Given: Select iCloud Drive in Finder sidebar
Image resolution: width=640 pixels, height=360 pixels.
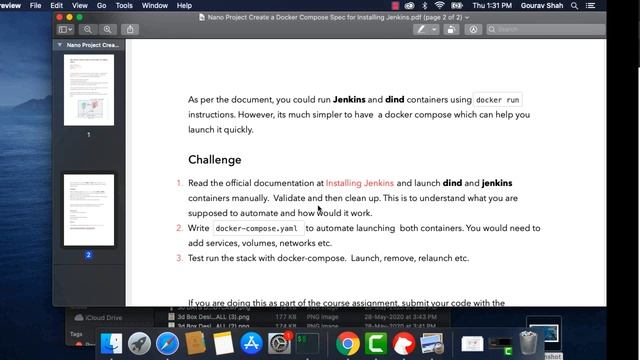Looking at the screenshot, I should pyautogui.click(x=98, y=318).
